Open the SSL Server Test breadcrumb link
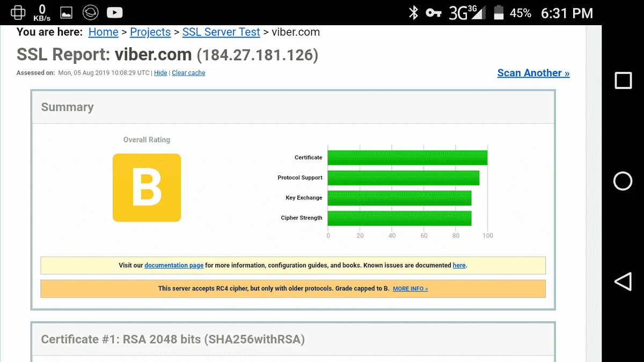The height and width of the screenshot is (362, 644). click(221, 32)
